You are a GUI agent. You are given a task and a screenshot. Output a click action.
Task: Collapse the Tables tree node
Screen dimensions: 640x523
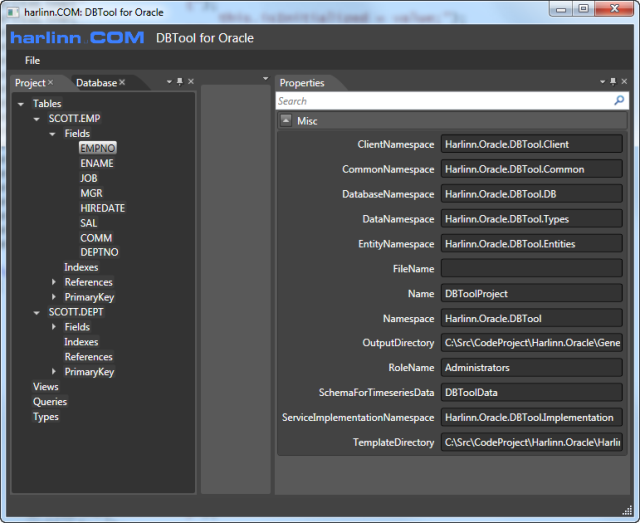(21, 104)
